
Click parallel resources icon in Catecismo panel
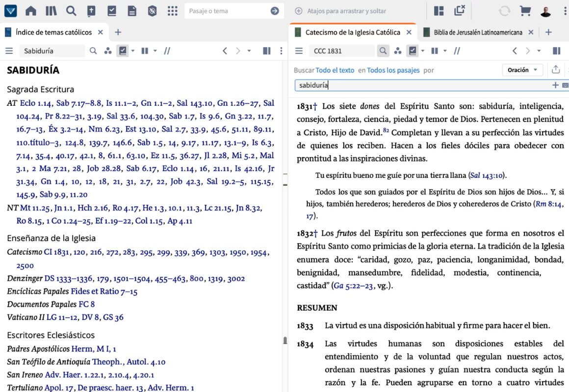pos(457,51)
